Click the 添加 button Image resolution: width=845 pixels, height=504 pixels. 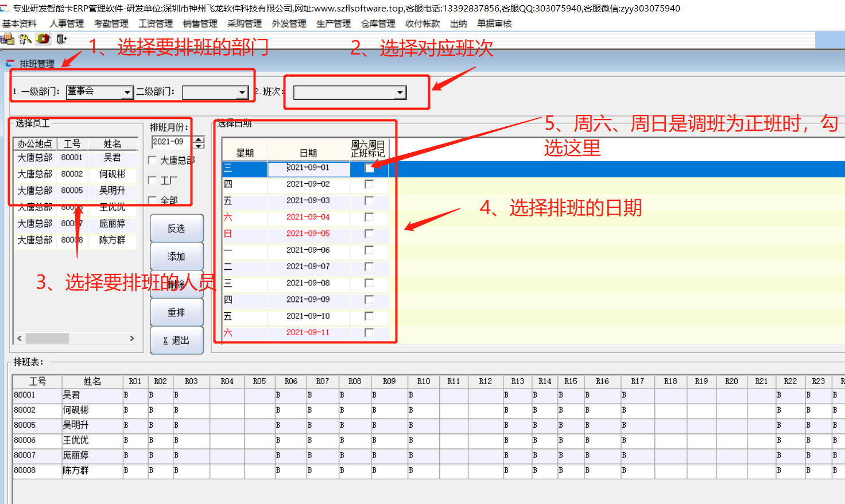click(176, 256)
